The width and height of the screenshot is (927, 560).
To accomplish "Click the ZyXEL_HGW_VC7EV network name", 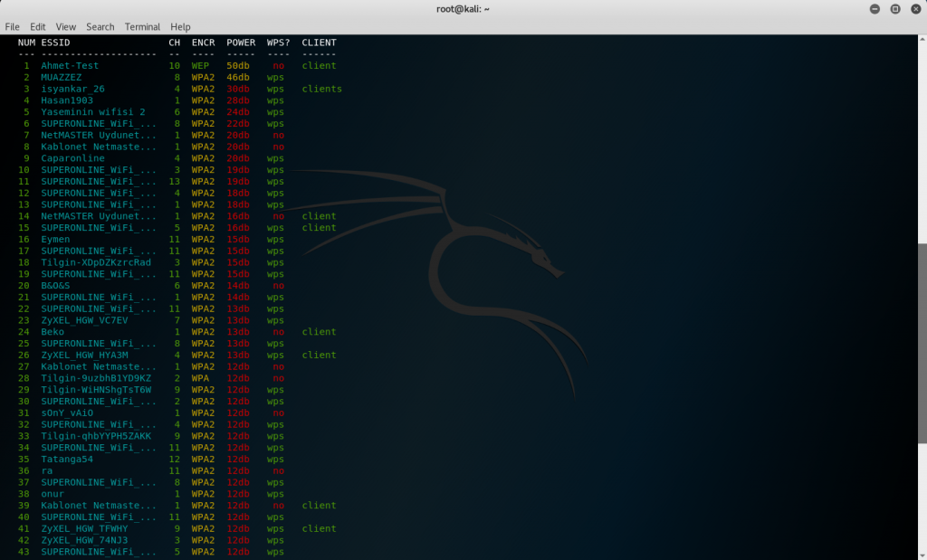I will tap(84, 320).
